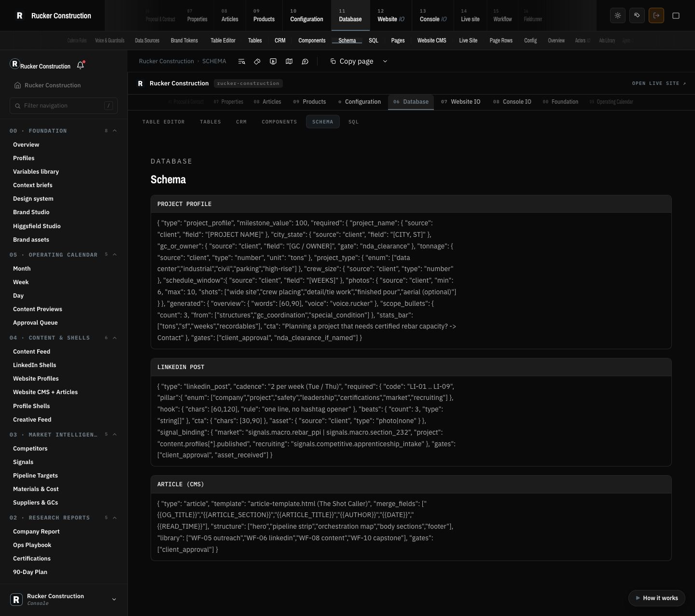Toggle the light theme sun icon
The image size is (695, 616).
point(618,15)
